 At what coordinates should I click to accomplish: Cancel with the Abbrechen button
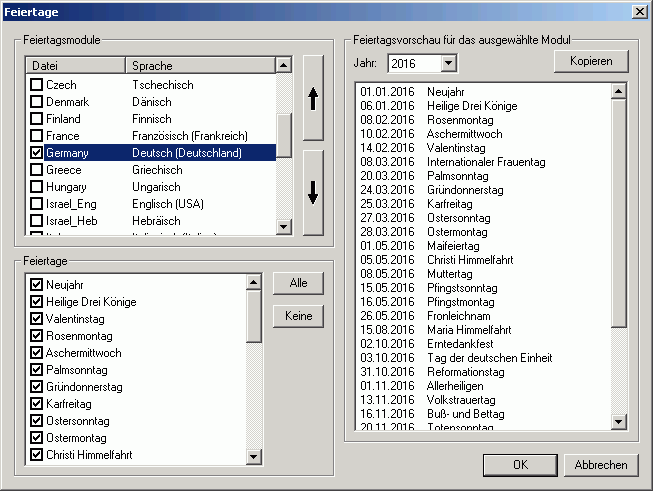coord(601,465)
